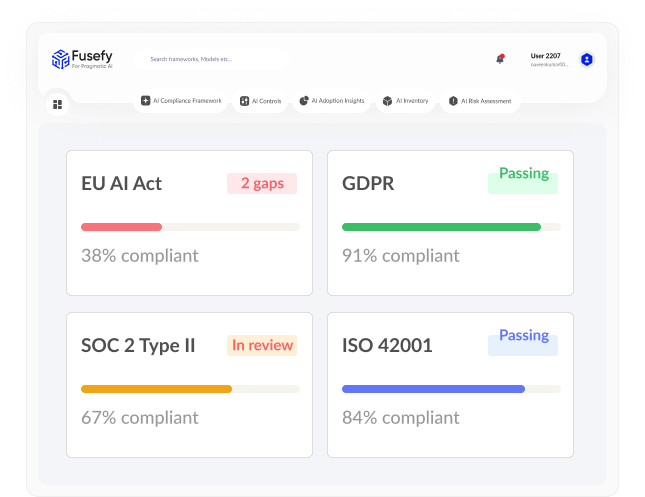The height and width of the screenshot is (497, 645).
Task: Open the dashboard grid icon
Action: click(x=58, y=105)
